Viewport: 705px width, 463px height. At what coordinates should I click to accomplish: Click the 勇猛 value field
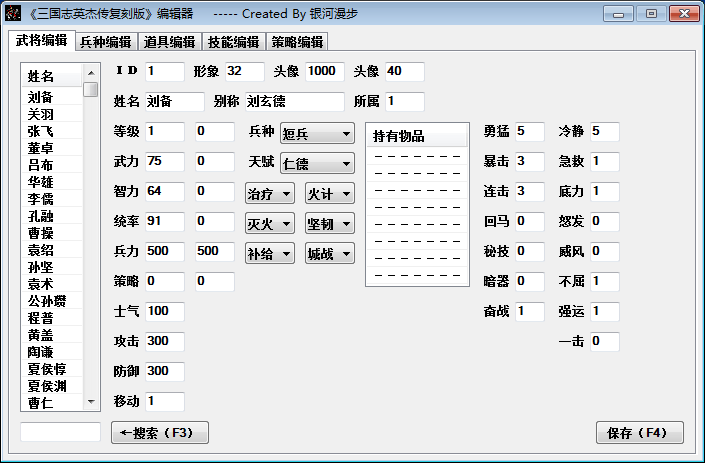528,132
